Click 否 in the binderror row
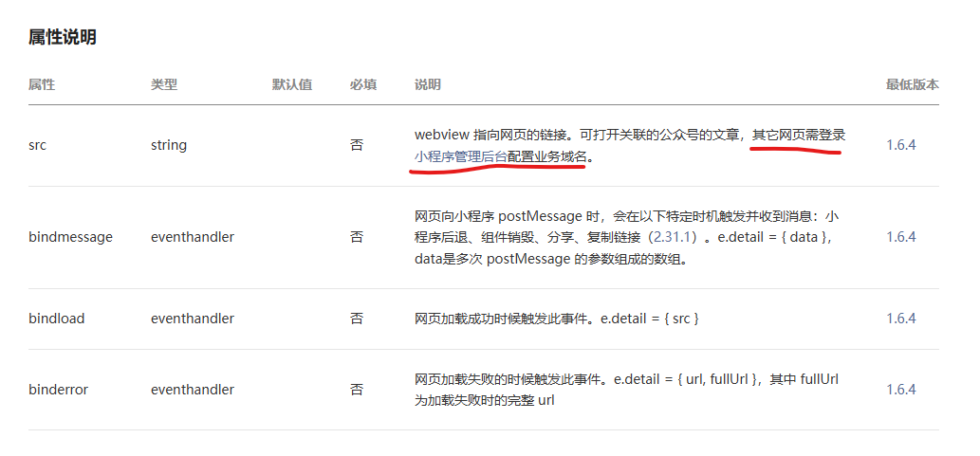This screenshot has width=980, height=456. (x=357, y=390)
